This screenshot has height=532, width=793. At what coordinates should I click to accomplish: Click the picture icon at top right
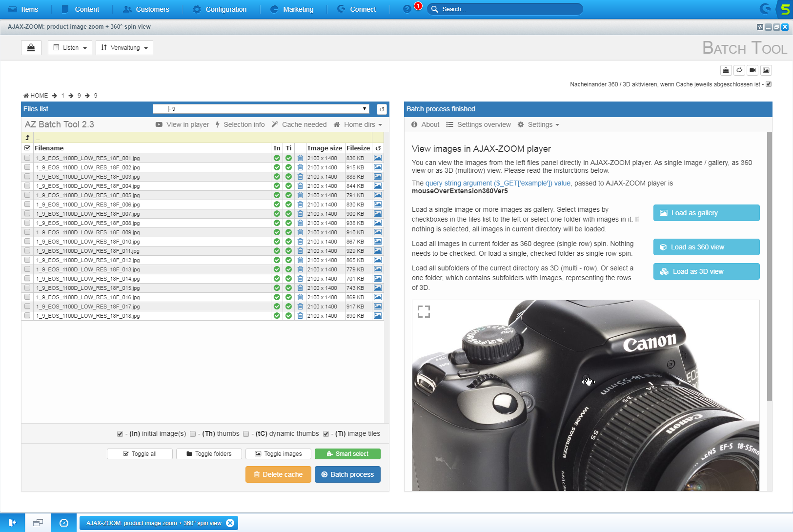tap(766, 70)
